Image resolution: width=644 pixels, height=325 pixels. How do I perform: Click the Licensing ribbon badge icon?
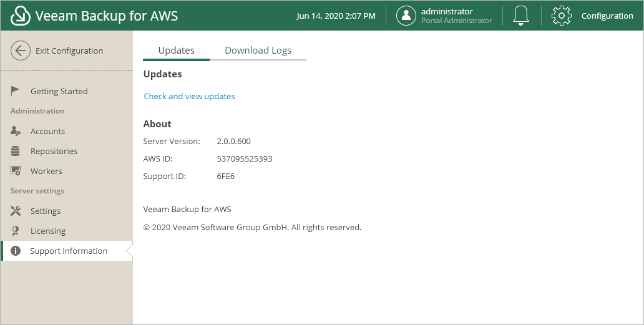point(16,231)
